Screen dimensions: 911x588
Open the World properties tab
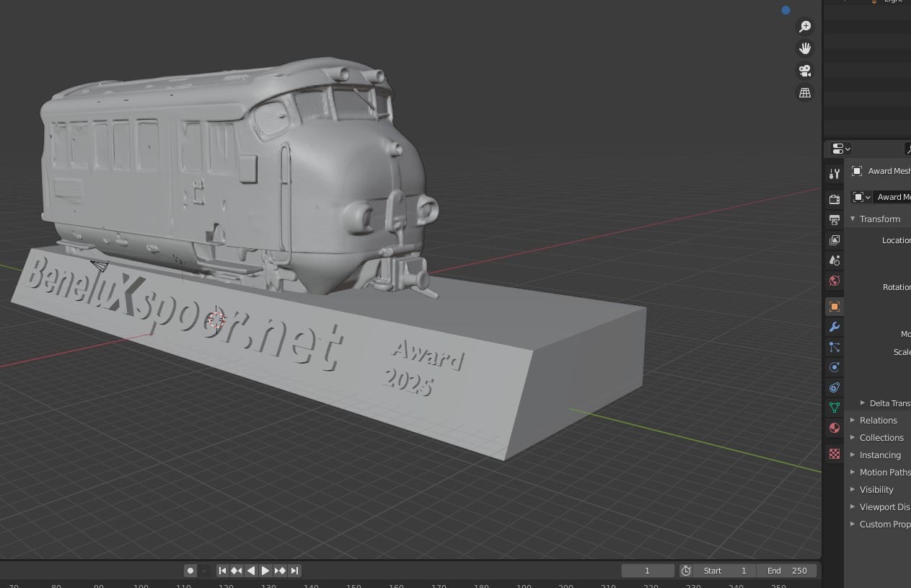click(x=835, y=281)
